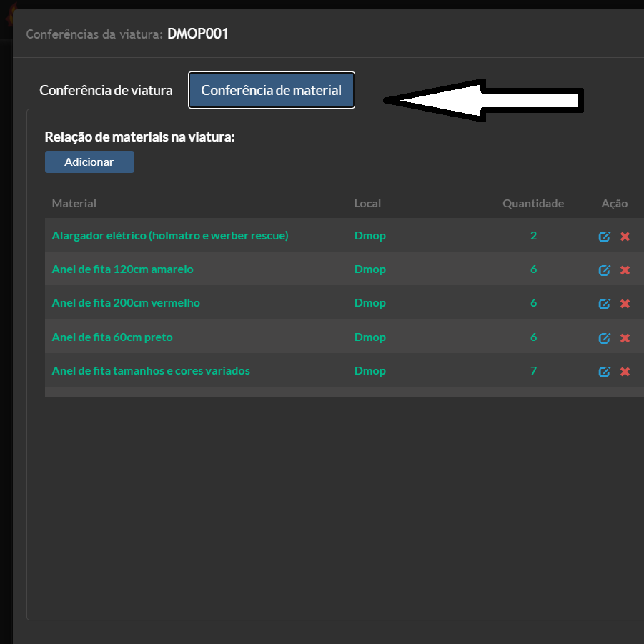644x644 pixels.
Task: Click quantity 6 in 60cm preto row
Action: click(533, 337)
